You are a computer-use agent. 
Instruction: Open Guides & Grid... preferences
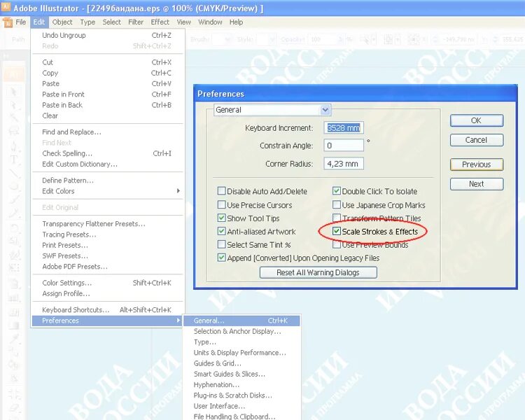click(241, 363)
